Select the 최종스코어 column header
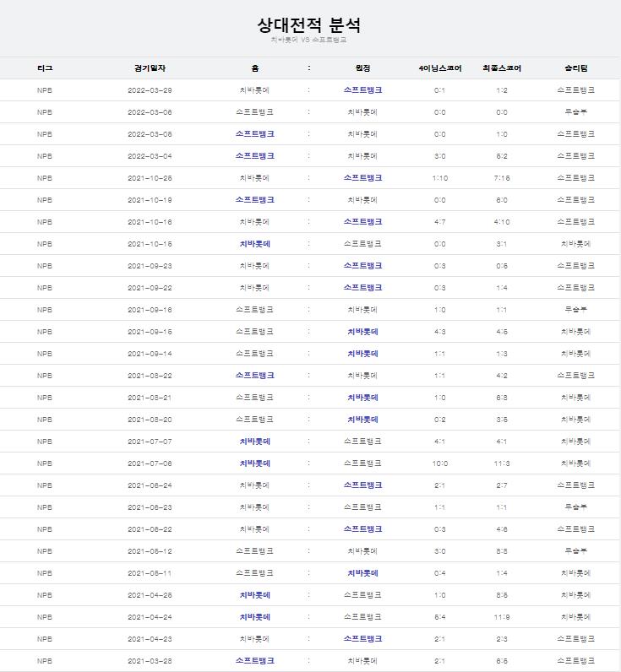Screen dimensions: 621x672 [502, 68]
